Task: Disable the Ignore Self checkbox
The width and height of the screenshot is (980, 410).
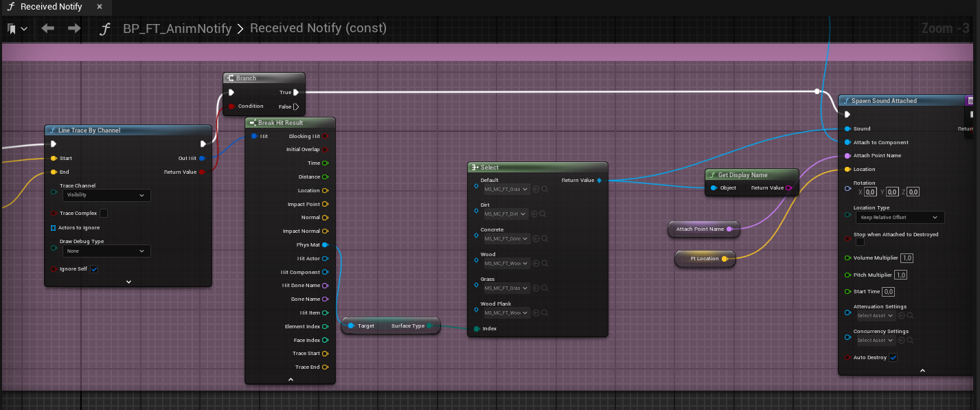Action: pyautogui.click(x=94, y=269)
